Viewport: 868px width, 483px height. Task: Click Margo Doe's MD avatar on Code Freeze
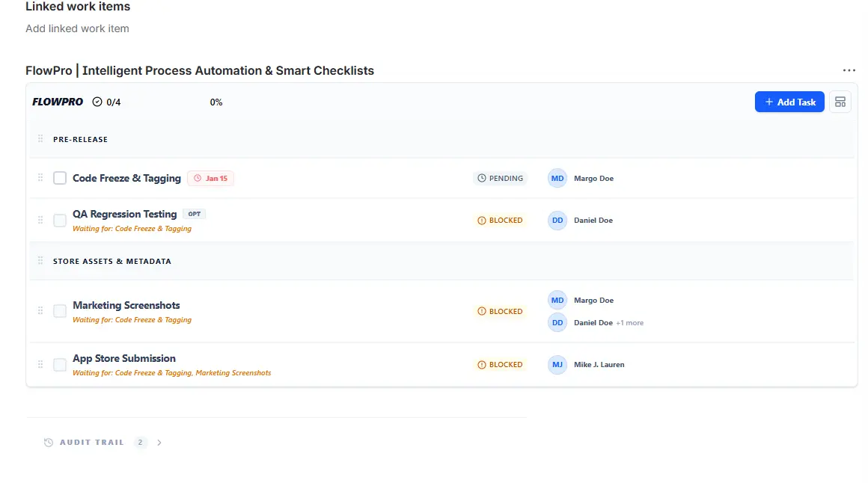click(x=557, y=178)
